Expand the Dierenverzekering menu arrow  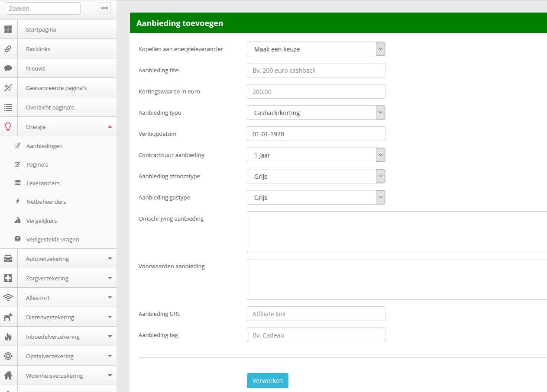click(110, 317)
